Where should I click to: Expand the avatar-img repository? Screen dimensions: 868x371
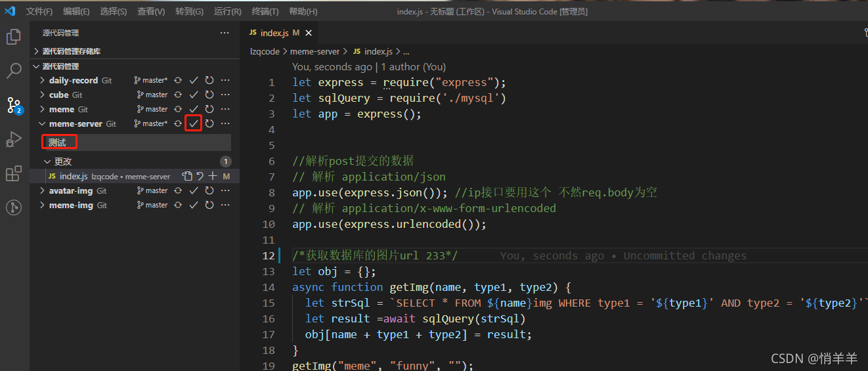point(43,190)
